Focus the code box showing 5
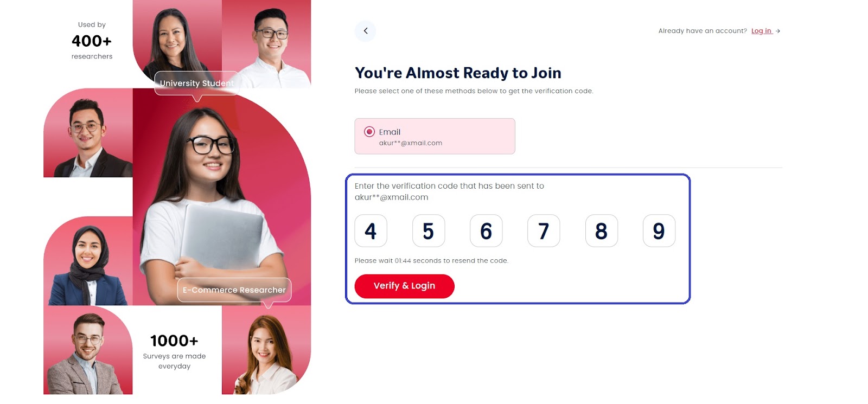Viewport: 868px width, 404px height. [x=429, y=231]
